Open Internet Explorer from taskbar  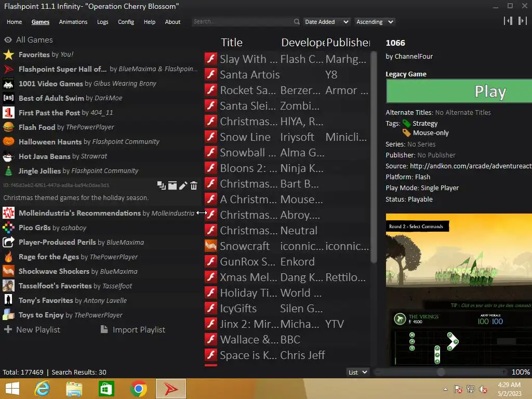click(42, 389)
